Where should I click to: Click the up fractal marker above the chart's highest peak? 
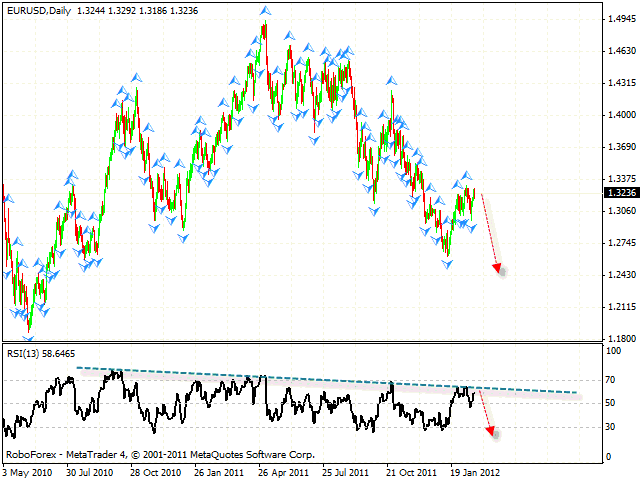264,12
